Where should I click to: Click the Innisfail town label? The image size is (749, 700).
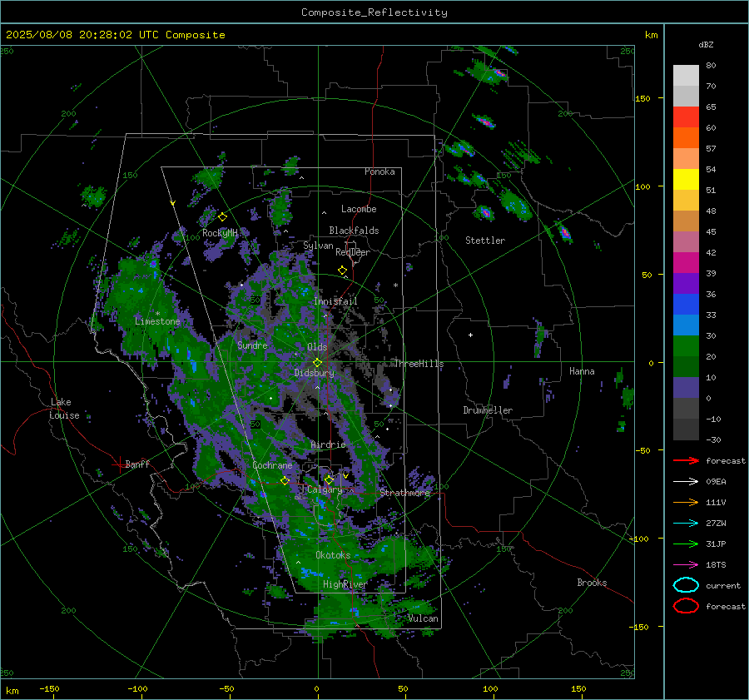tap(335, 301)
